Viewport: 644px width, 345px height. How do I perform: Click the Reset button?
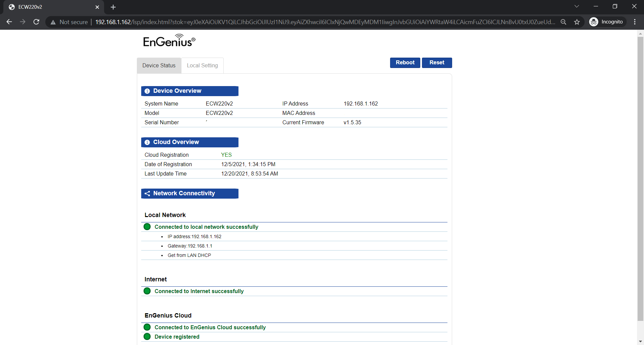437,63
